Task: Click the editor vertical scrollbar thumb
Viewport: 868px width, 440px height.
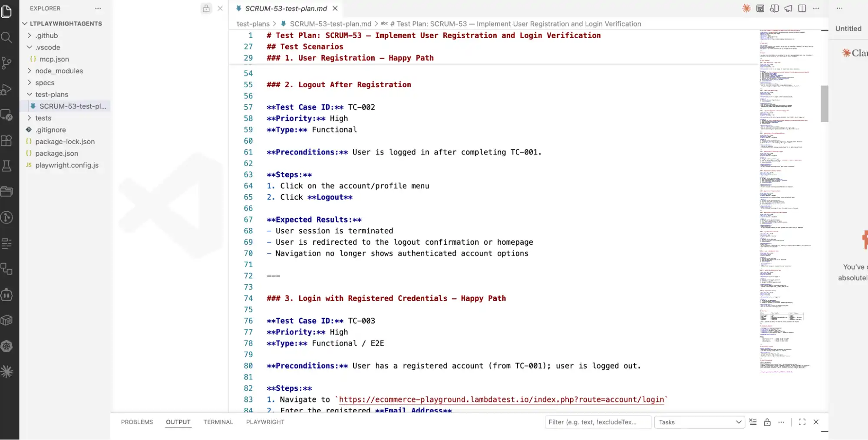Action: pos(824,104)
